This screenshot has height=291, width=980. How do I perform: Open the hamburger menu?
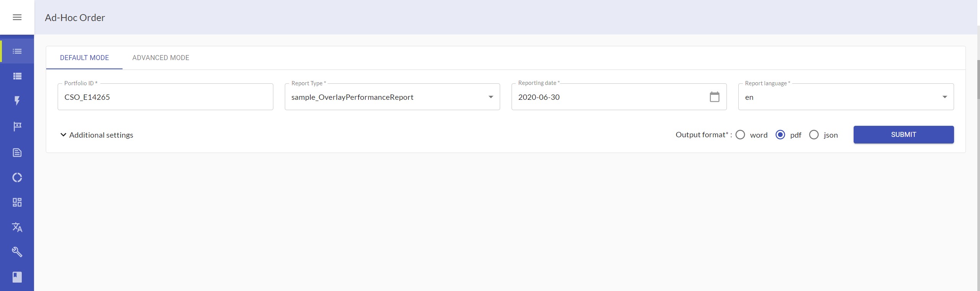click(x=17, y=17)
